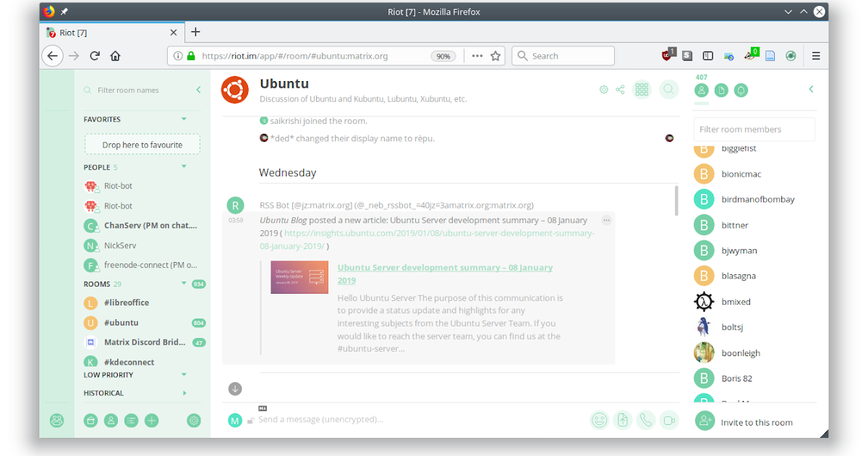Click the Filter room members field

[754, 129]
